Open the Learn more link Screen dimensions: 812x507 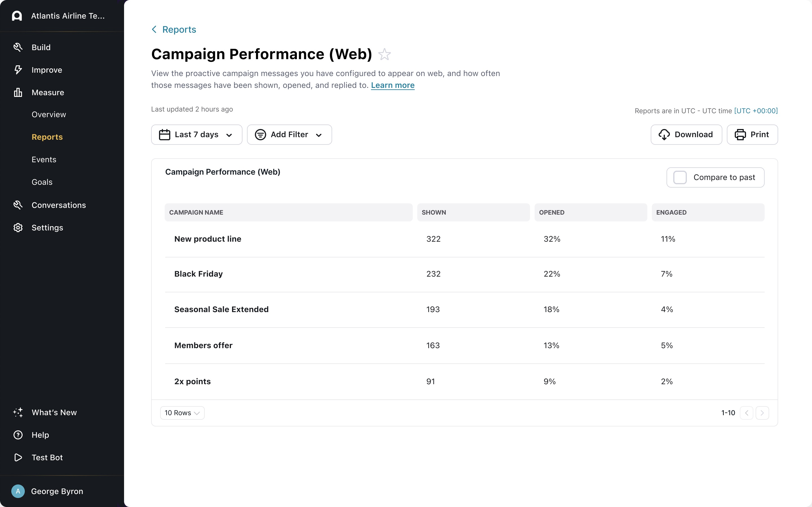(392, 85)
